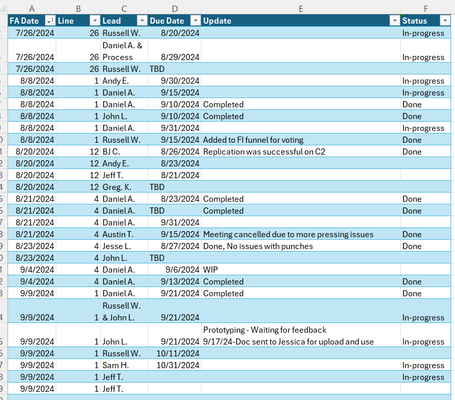This screenshot has height=400, width=455.
Task: Select due date cell '8/27/2024'
Action: 175,246
